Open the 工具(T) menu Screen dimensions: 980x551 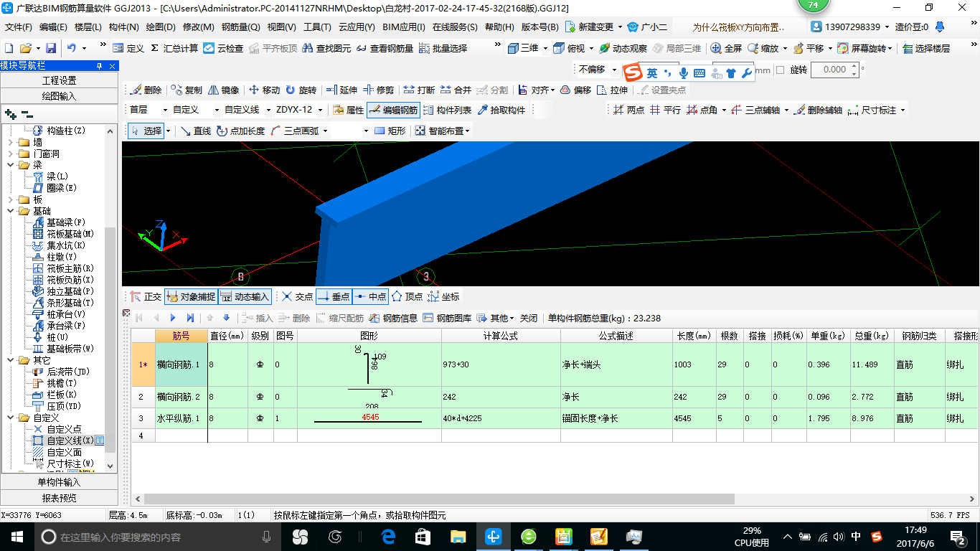[317, 27]
